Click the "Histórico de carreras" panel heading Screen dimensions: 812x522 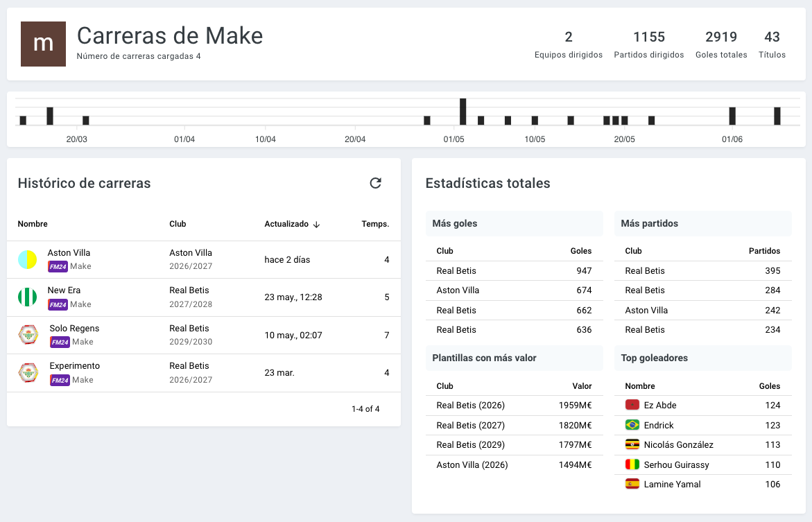coord(84,183)
